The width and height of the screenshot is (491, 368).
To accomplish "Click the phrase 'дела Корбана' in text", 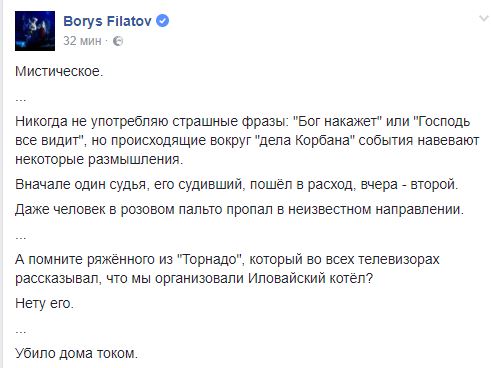I will coord(305,140).
